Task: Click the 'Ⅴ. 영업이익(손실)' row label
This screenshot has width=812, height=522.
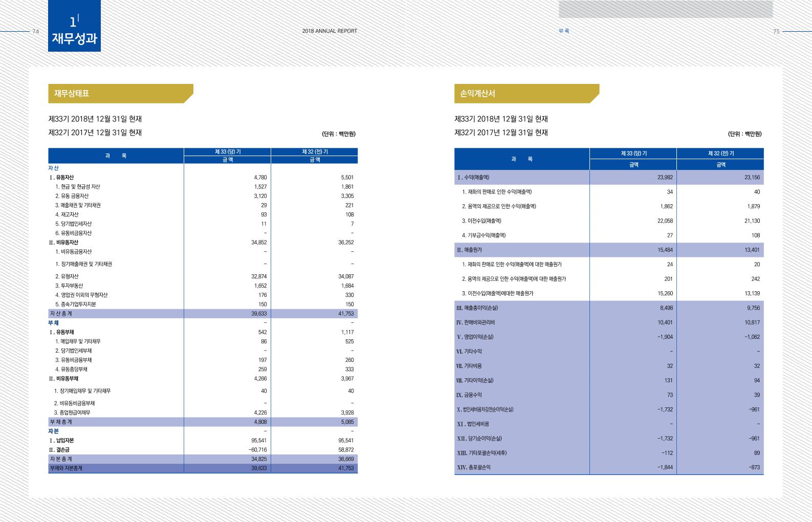Action: pos(475,337)
